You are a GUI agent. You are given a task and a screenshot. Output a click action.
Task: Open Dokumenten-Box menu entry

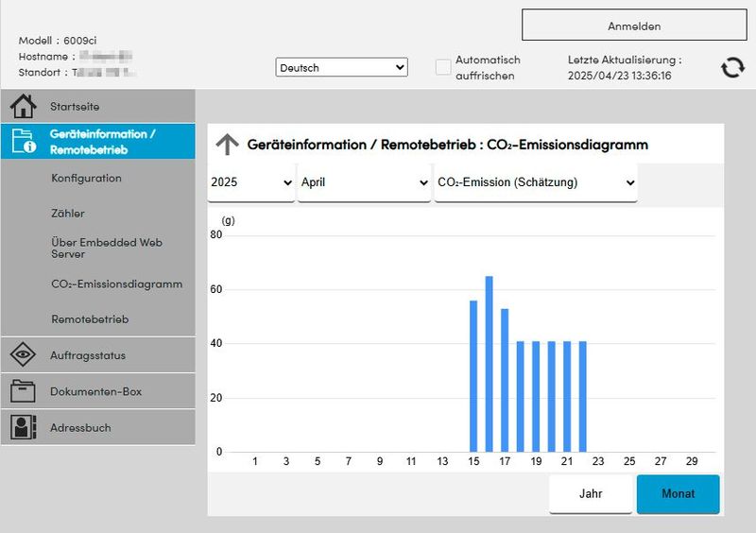(98, 391)
